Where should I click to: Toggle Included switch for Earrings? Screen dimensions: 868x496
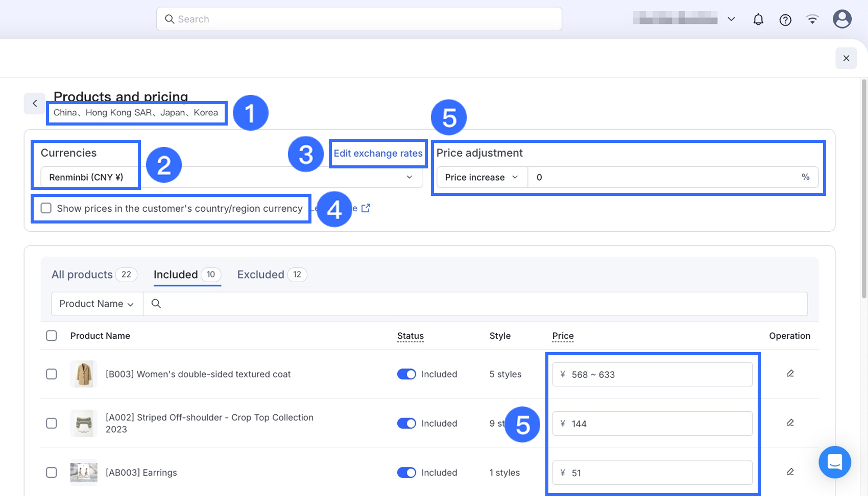pyautogui.click(x=406, y=473)
